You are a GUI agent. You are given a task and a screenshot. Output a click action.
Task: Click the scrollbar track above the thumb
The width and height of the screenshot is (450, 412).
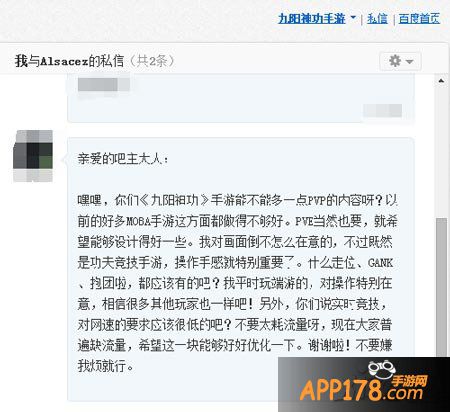coord(442,152)
